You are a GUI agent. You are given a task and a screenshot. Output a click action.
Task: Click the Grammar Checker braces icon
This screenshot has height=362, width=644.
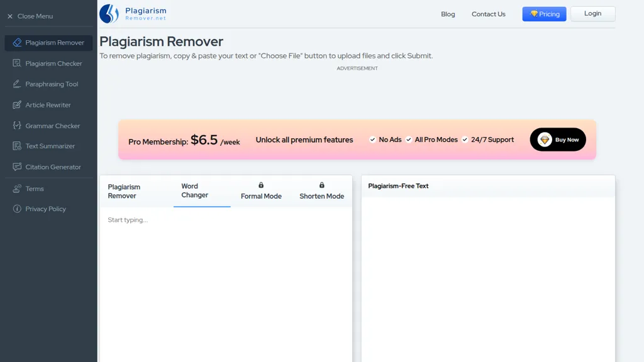(x=17, y=126)
